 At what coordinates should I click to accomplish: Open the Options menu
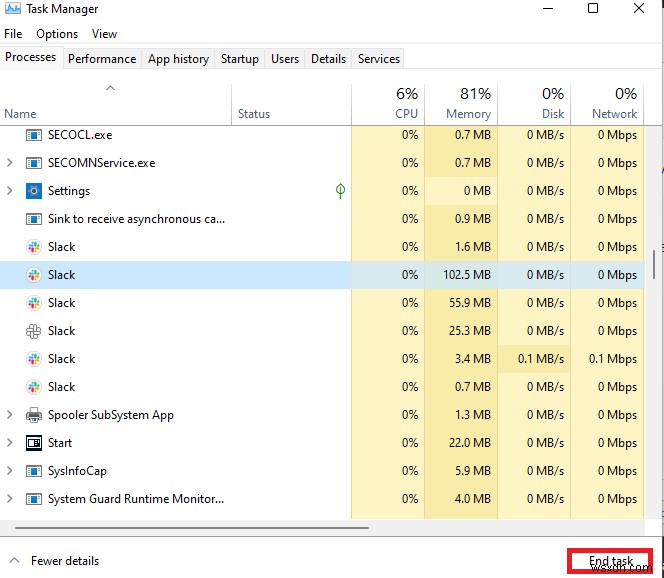57,34
